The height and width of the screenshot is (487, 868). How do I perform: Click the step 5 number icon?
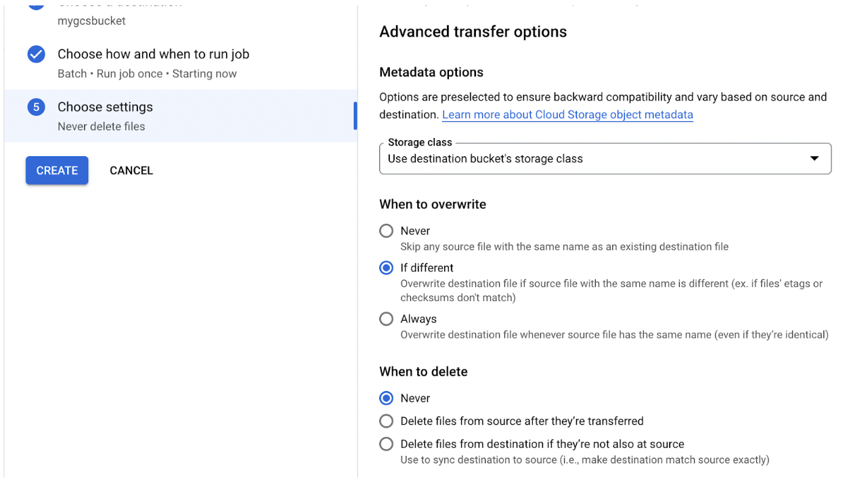click(36, 107)
